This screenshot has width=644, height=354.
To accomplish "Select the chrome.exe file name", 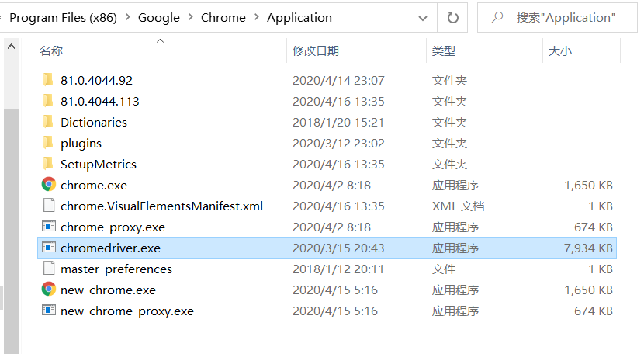I will coord(94,185).
